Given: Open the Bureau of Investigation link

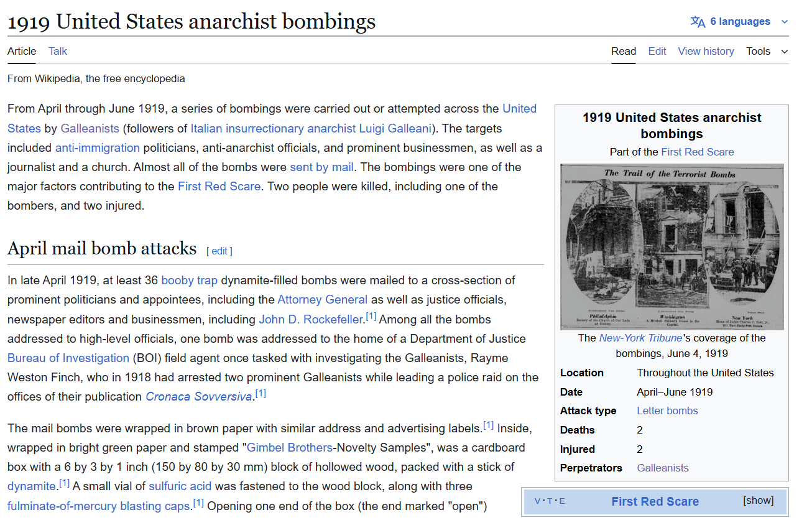Looking at the screenshot, I should pos(68,358).
